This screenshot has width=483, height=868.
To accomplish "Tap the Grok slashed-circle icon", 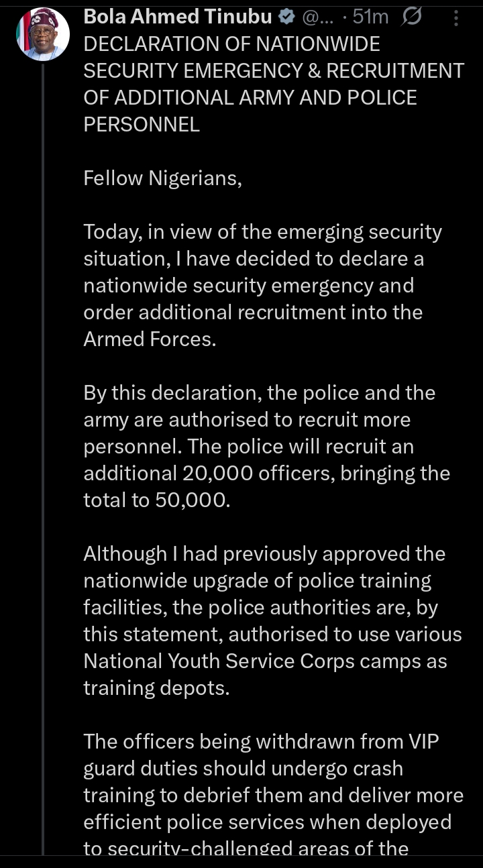I will click(411, 17).
